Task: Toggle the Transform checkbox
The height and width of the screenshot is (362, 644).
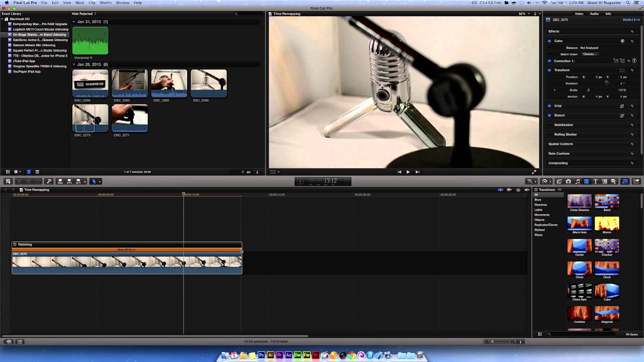Action: pos(549,70)
